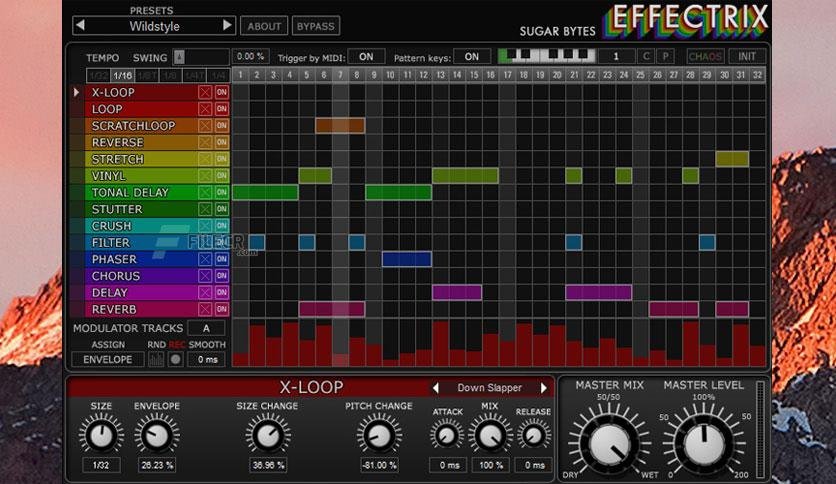
Task: Select next X-LOOP effect preset arrow
Action: pos(544,388)
